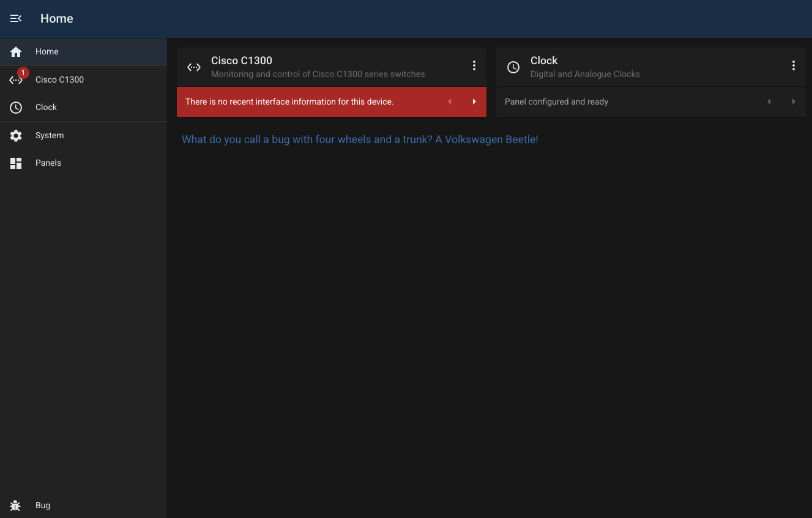Click the Clock card's clock icon
Viewport: 812px width, 518px height.
(x=513, y=67)
